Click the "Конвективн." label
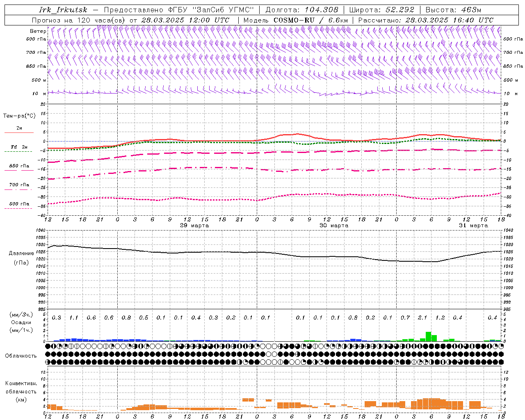 (x=21, y=383)
